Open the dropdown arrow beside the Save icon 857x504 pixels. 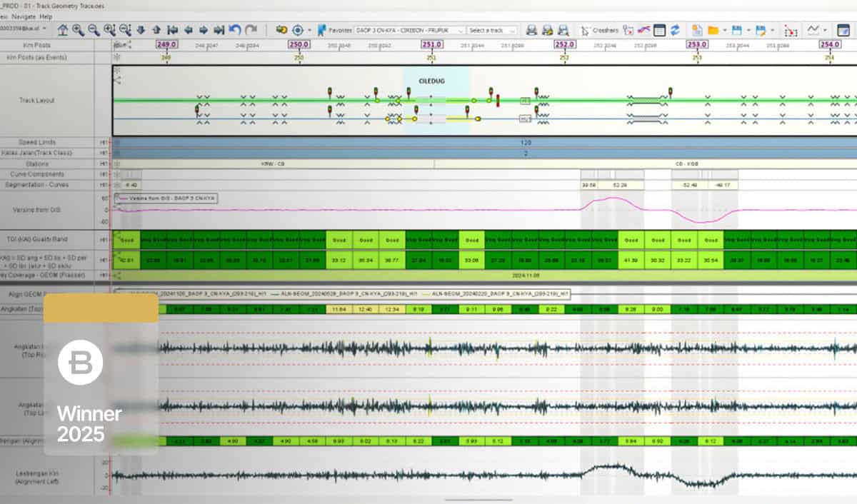748,30
